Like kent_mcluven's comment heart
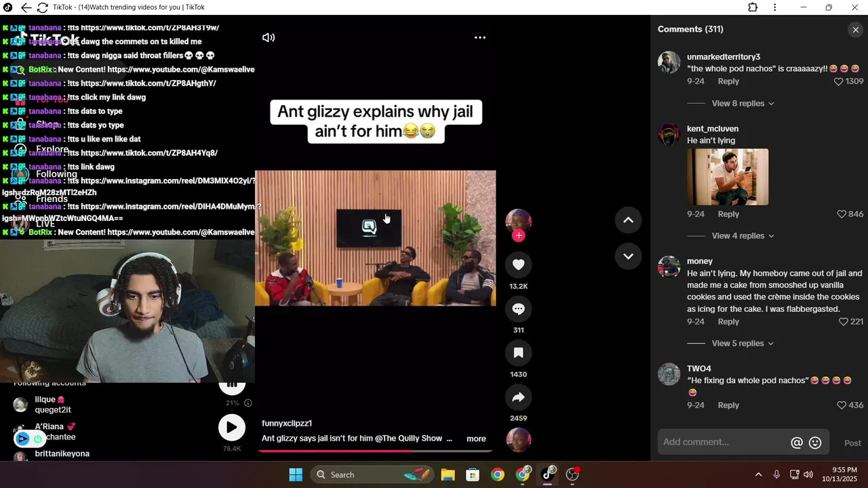868x488 pixels. tap(842, 214)
